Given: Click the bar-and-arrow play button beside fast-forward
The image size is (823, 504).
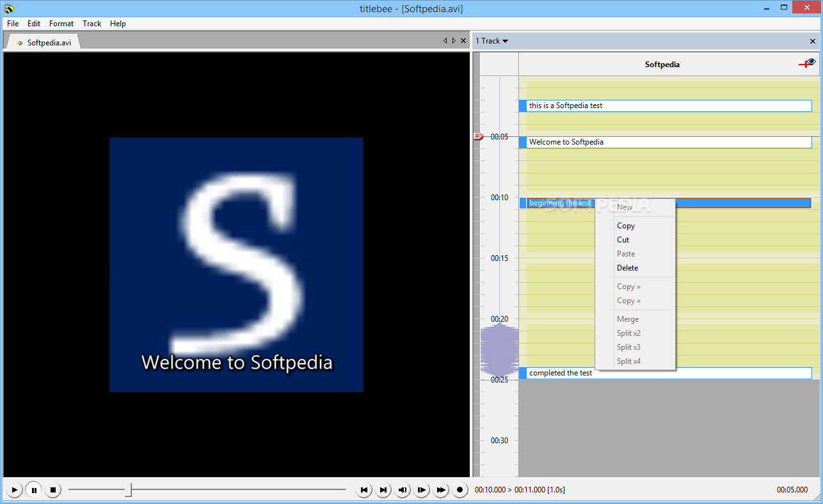Looking at the screenshot, I should click(422, 490).
